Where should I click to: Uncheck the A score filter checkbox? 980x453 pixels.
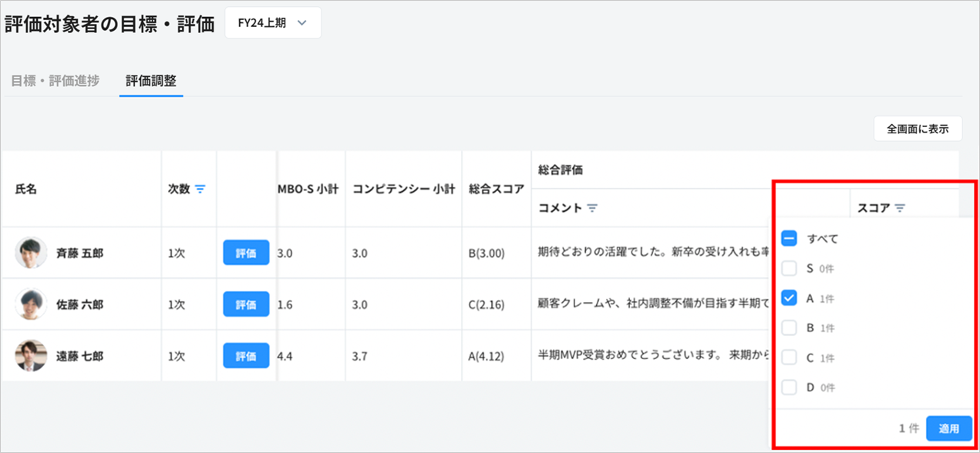[789, 298]
